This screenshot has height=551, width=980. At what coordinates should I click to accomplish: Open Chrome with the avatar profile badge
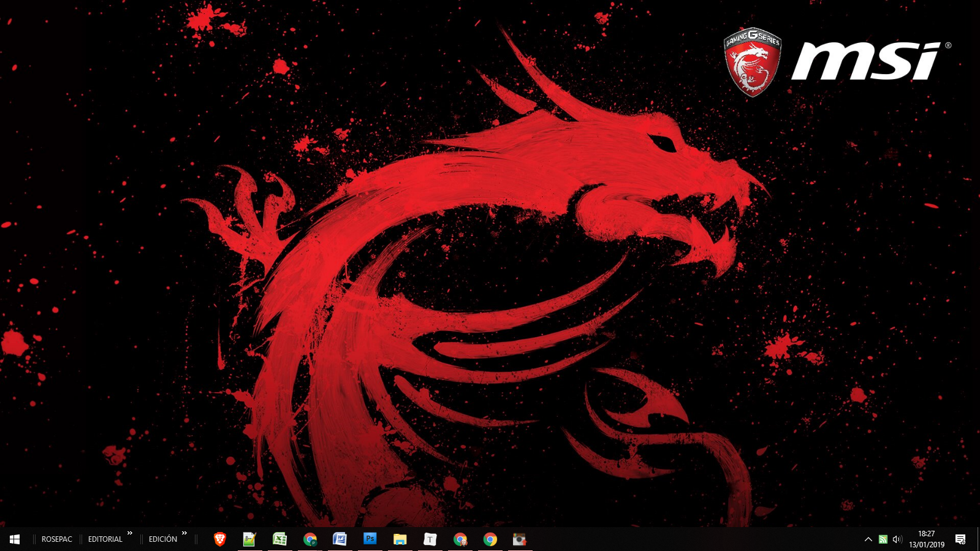click(460, 539)
